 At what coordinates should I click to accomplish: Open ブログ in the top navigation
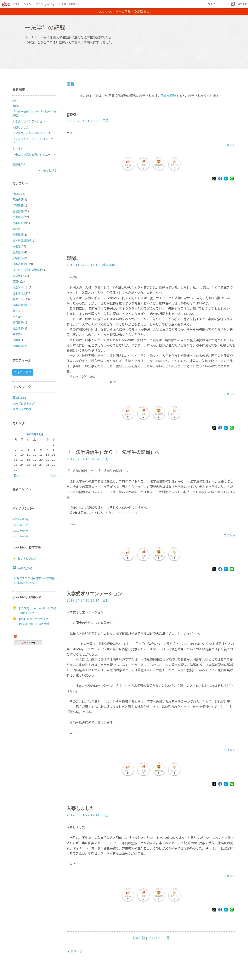pyautogui.click(x=16, y=4)
